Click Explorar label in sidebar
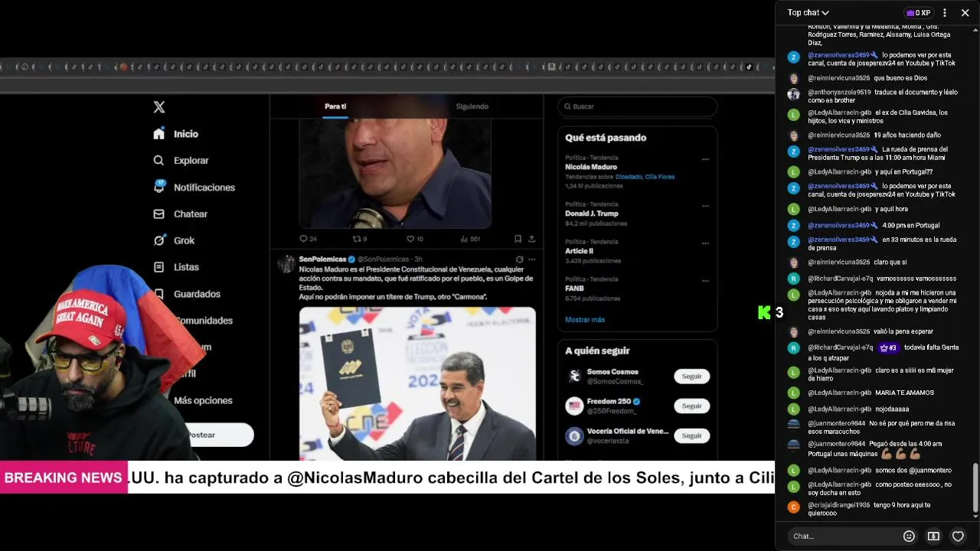Screen dimensions: 980x551 pos(191,161)
